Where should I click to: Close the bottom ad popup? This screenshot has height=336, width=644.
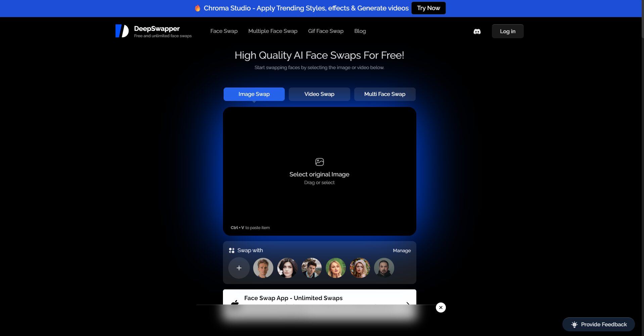click(x=441, y=307)
